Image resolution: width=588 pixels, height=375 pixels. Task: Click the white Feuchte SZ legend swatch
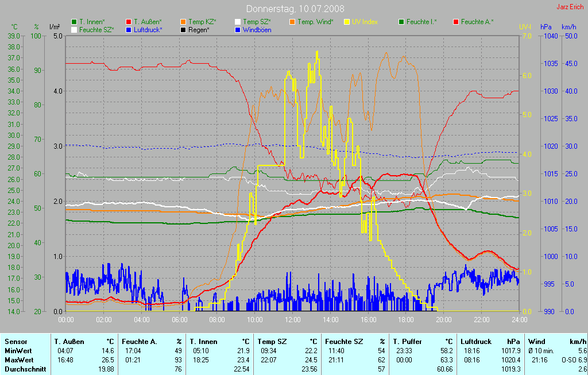(x=74, y=30)
